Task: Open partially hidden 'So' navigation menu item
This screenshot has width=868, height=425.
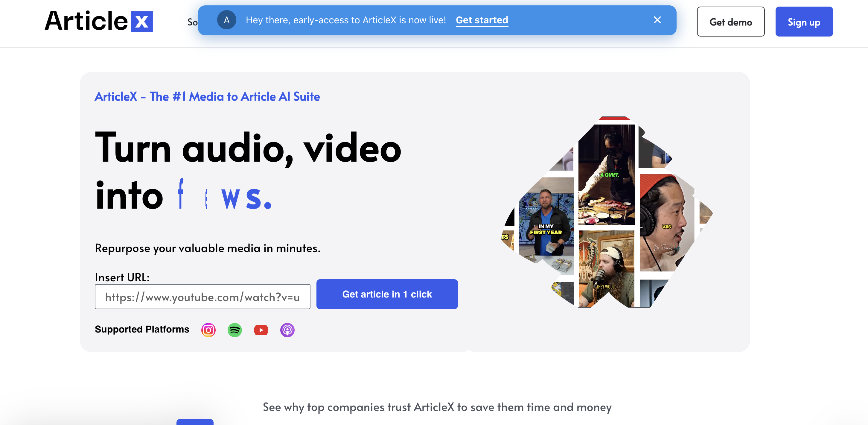Action: tap(192, 22)
